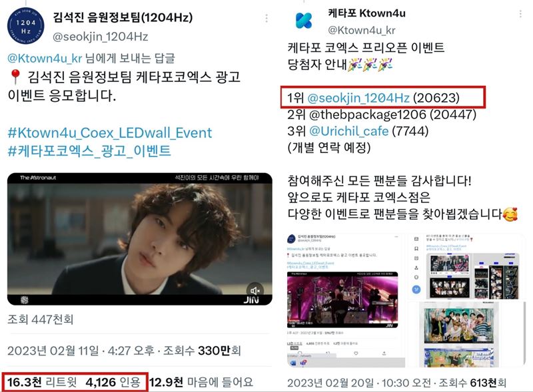
Task: Click the #Ktown4u_Coex_LEDwall_Event hashtag
Action: click(x=110, y=133)
